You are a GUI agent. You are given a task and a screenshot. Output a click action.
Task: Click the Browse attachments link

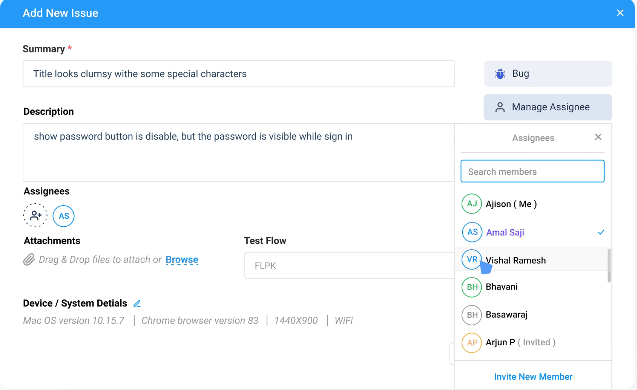182,260
